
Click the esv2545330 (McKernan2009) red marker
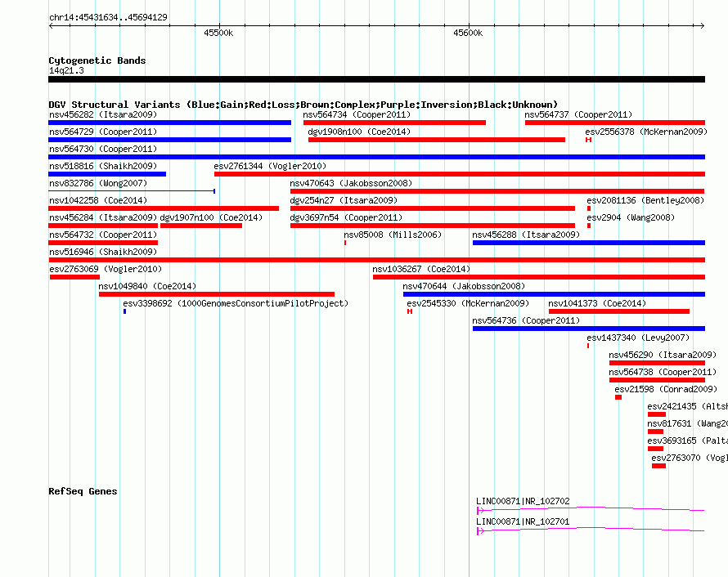(410, 311)
